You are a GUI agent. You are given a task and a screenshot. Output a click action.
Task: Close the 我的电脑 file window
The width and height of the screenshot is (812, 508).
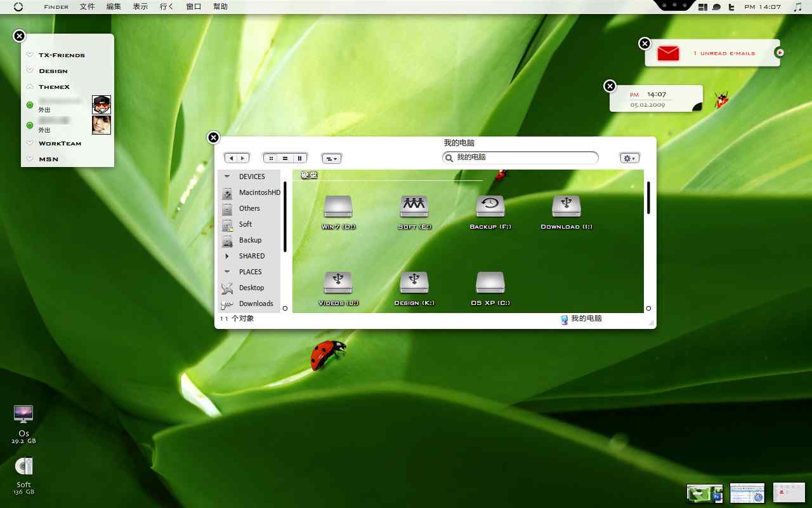(214, 137)
